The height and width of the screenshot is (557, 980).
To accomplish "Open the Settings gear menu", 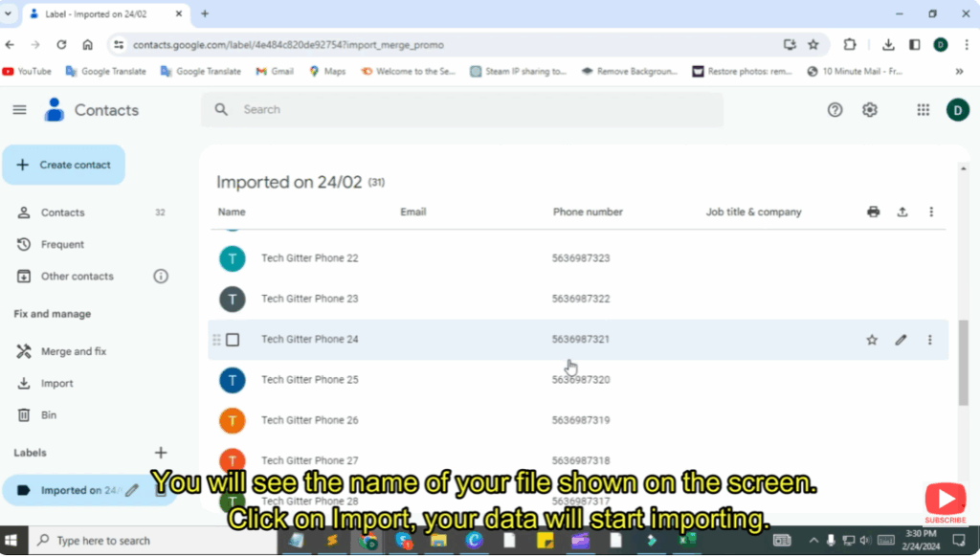I will tap(869, 110).
